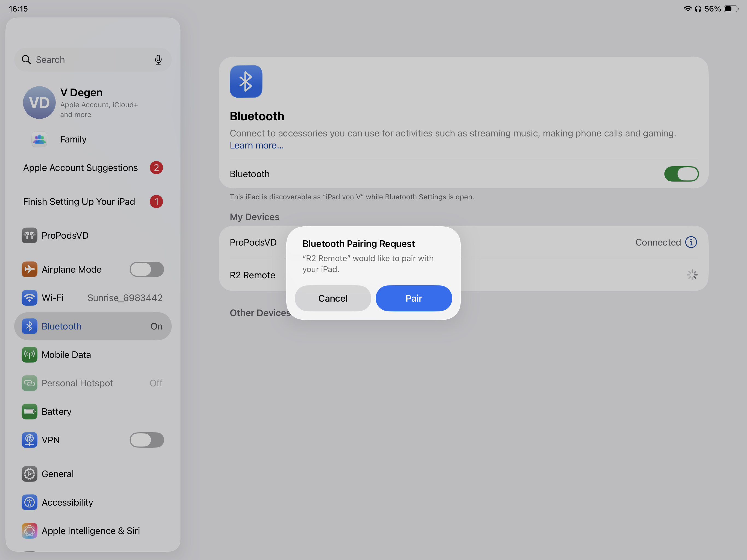This screenshot has height=560, width=747.
Task: Tap the R2 Remote loading spinner
Action: tap(692, 275)
